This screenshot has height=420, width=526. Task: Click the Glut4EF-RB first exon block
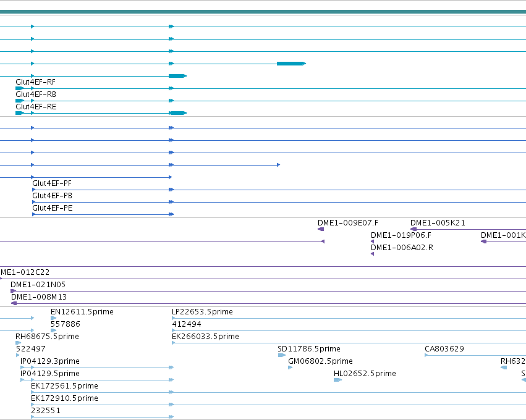pyautogui.click(x=20, y=101)
